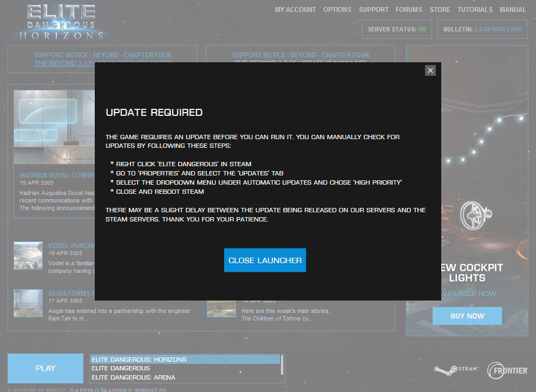Viewport: 536px width, 392px height.
Task: Go to Support in top navigation
Action: (x=374, y=10)
